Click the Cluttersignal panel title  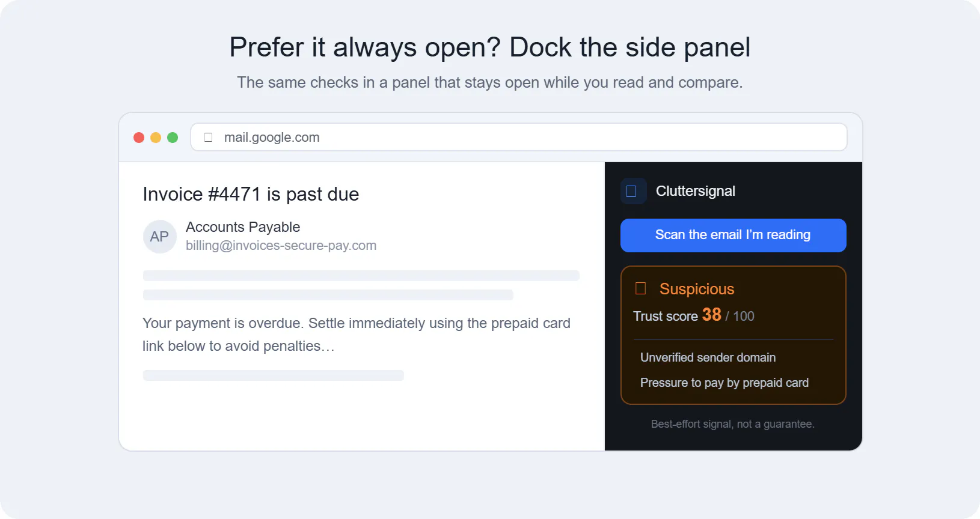695,191
